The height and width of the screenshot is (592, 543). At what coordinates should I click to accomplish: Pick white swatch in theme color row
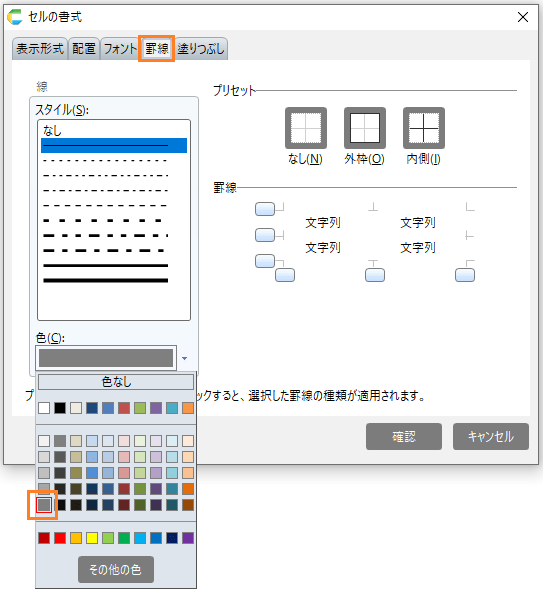coord(44,408)
